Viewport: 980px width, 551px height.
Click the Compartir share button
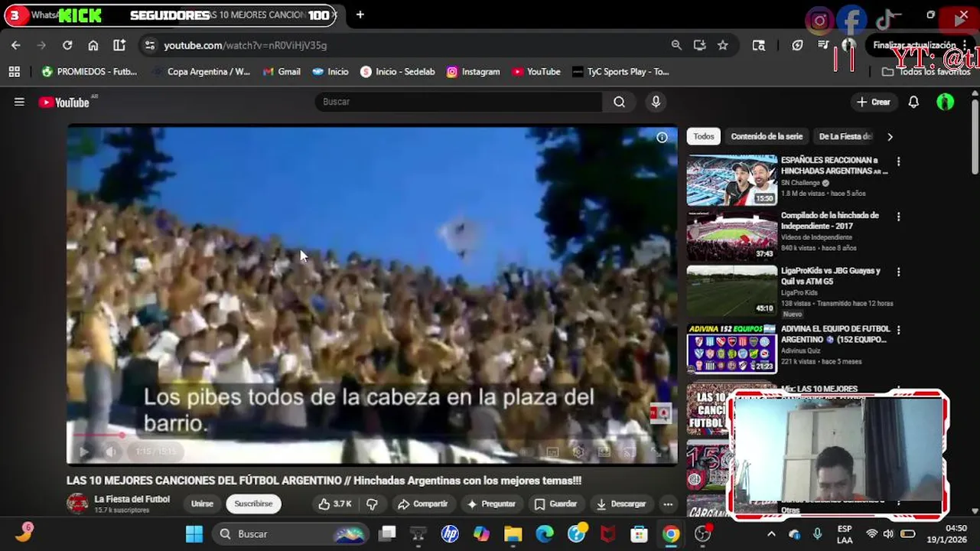(422, 504)
